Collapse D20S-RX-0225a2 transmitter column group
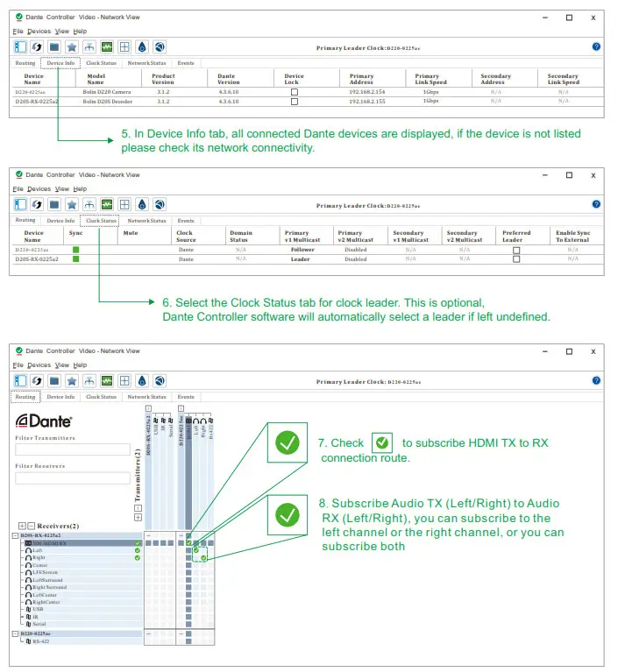This screenshot has height=672, width=618. (x=148, y=408)
